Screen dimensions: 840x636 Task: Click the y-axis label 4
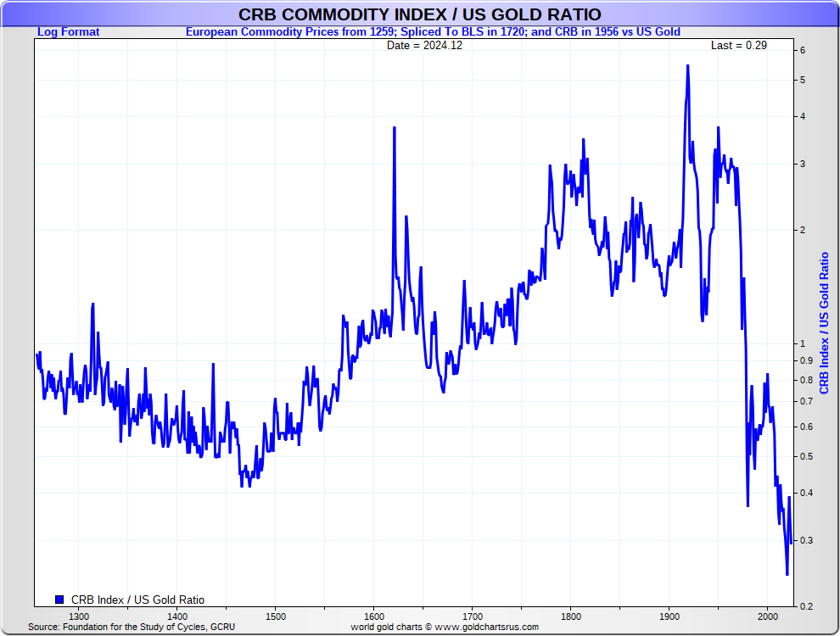tap(803, 117)
